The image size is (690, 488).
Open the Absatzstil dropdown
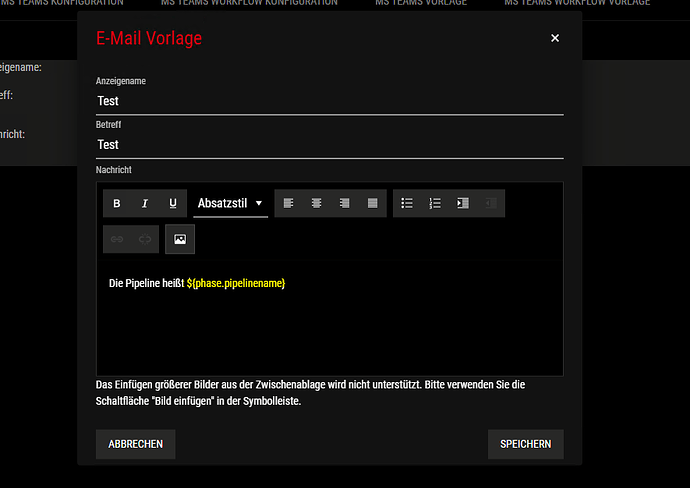pyautogui.click(x=230, y=203)
